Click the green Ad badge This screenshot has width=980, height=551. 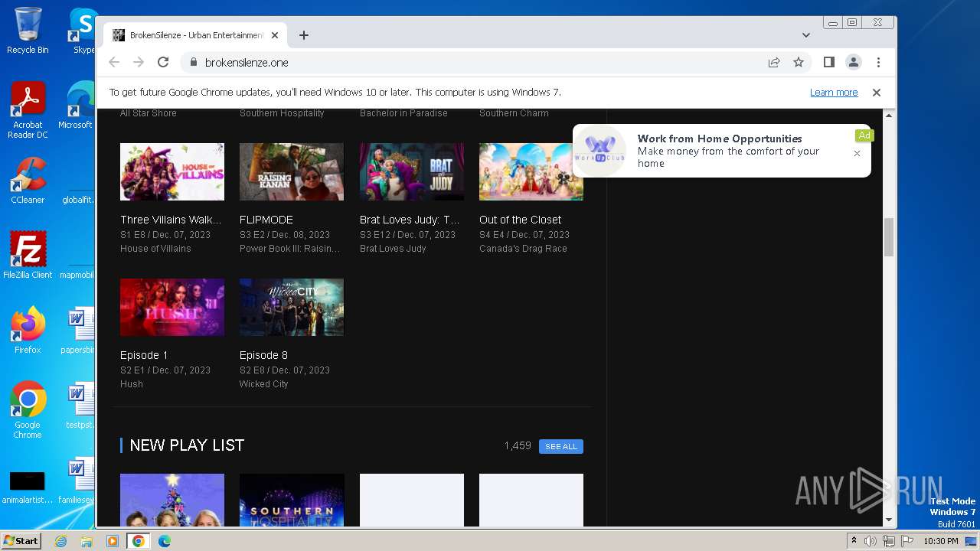point(864,135)
